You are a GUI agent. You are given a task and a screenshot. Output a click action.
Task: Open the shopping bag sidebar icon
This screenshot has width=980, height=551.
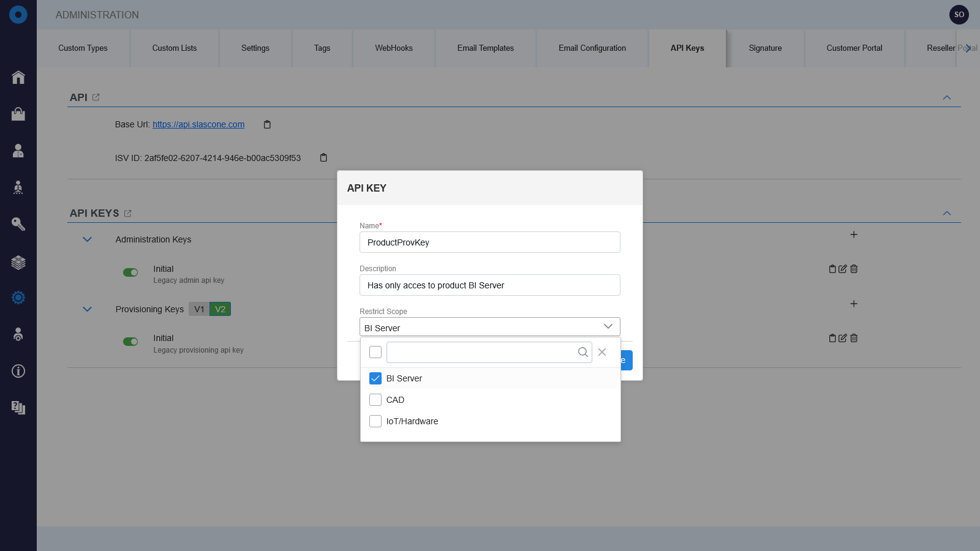(18, 114)
